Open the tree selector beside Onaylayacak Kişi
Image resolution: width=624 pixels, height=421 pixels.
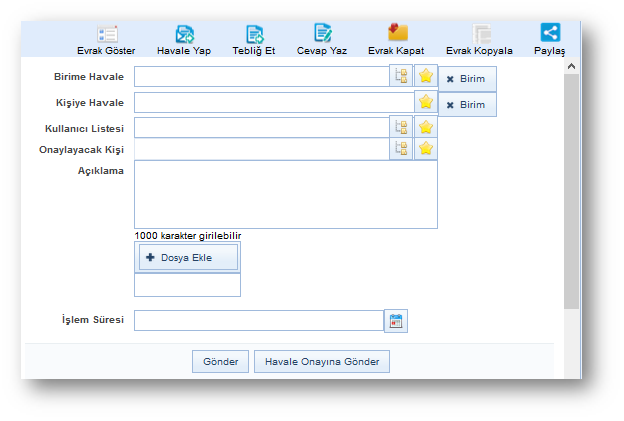(401, 148)
